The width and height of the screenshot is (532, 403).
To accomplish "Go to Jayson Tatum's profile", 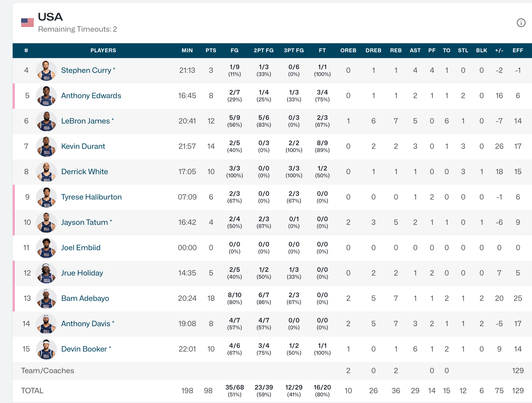I will coord(84,222).
